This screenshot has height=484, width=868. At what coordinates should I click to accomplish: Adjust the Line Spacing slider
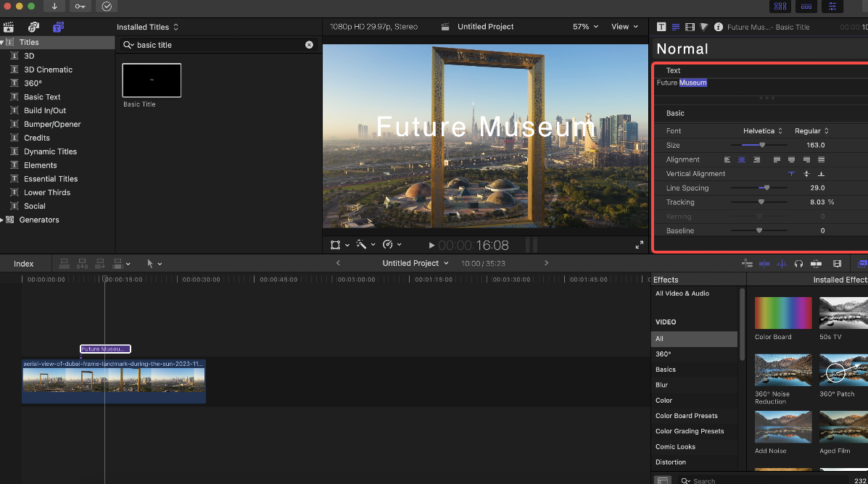(766, 188)
